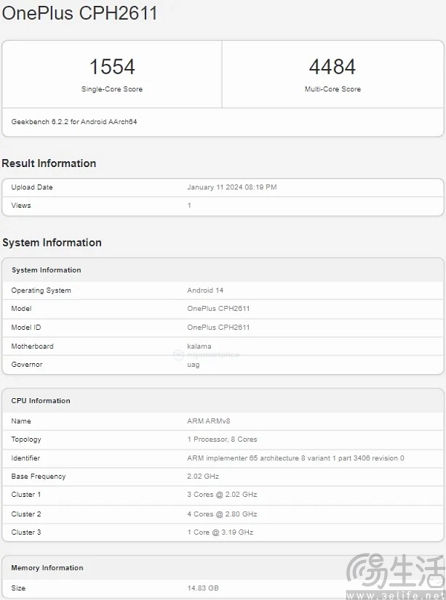446x600 pixels.
Task: Click the Views label
Action: click(21, 205)
